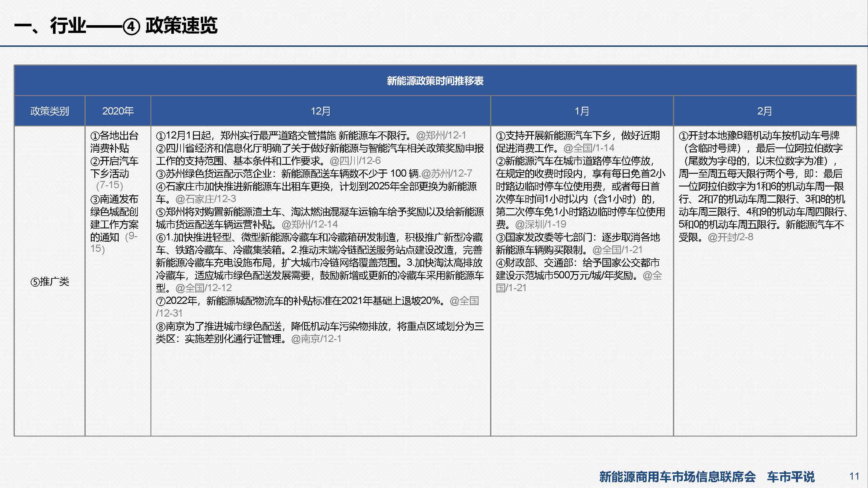Image resolution: width=868 pixels, height=488 pixels.
Task: Select the row label ⑤推广类
Action: click(x=49, y=282)
